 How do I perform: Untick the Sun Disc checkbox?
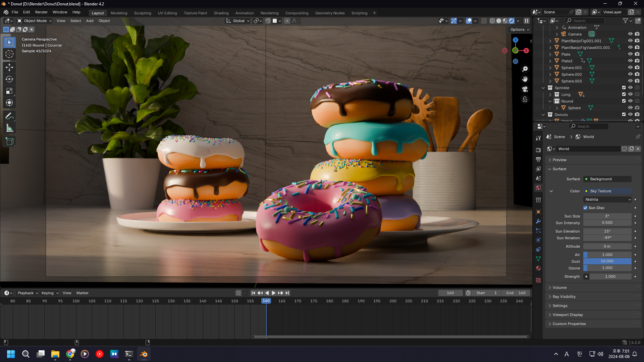click(x=585, y=208)
